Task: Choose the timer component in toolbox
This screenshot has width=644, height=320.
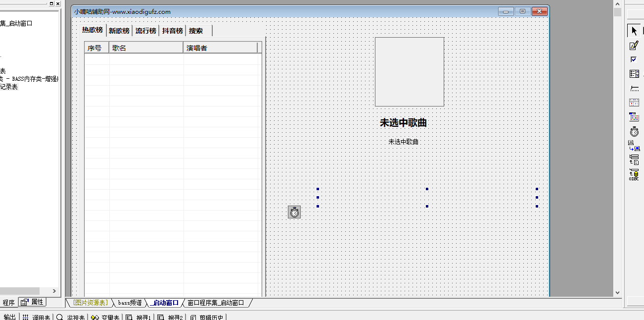Action: (634, 131)
